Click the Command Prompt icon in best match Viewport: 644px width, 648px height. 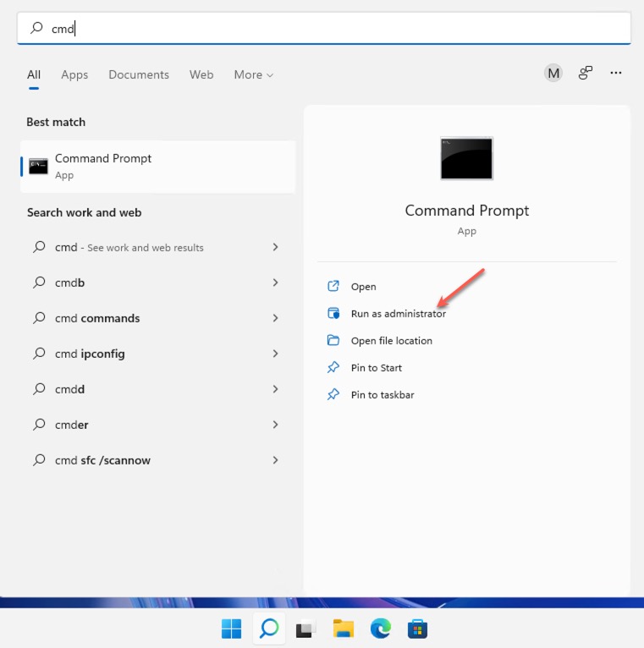38,166
